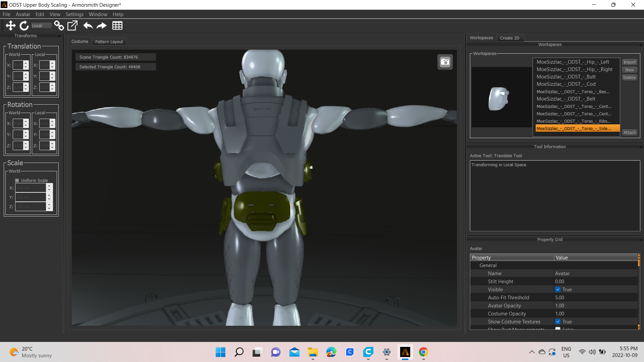This screenshot has height=362, width=644.
Task: Toggle the grid table toolbar icon
Action: pyautogui.click(x=117, y=25)
